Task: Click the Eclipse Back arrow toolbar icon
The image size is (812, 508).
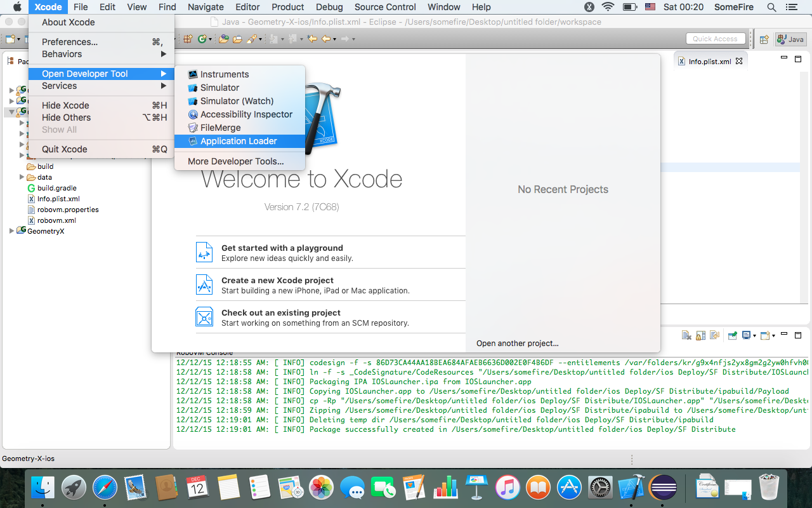Action: [326, 39]
